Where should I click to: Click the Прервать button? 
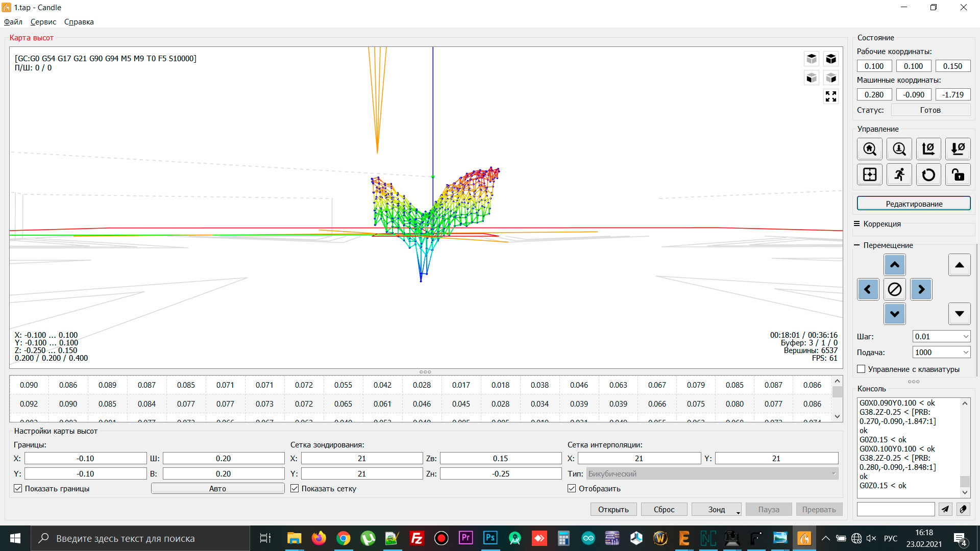coord(819,510)
